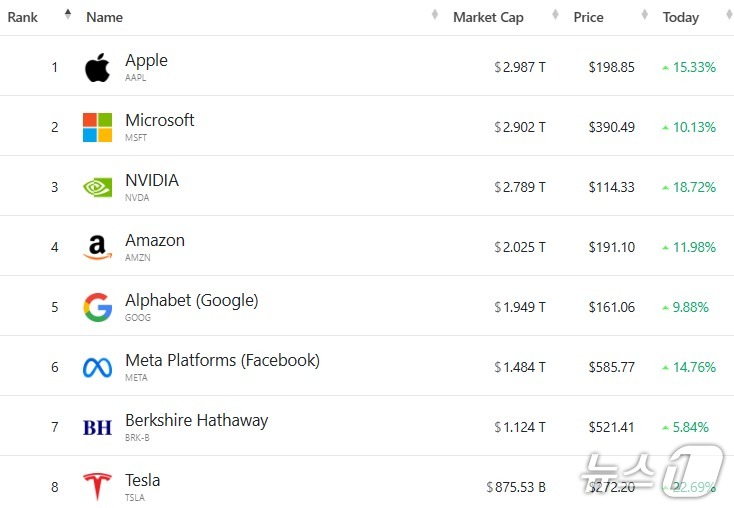
Task: Open the Microsoft company link
Action: [159, 120]
